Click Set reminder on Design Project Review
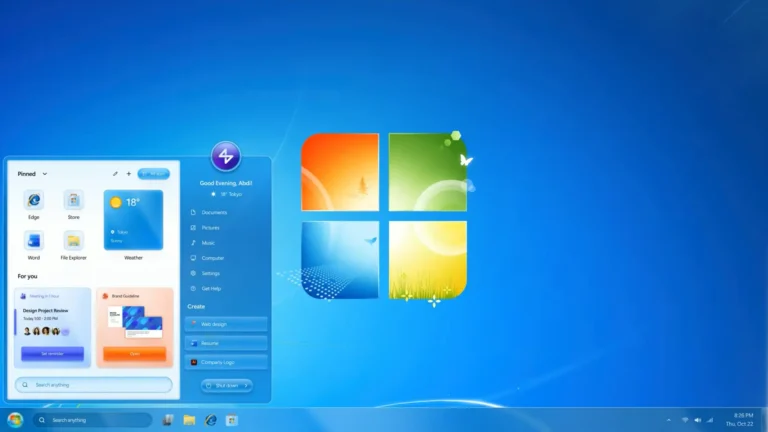 click(52, 354)
